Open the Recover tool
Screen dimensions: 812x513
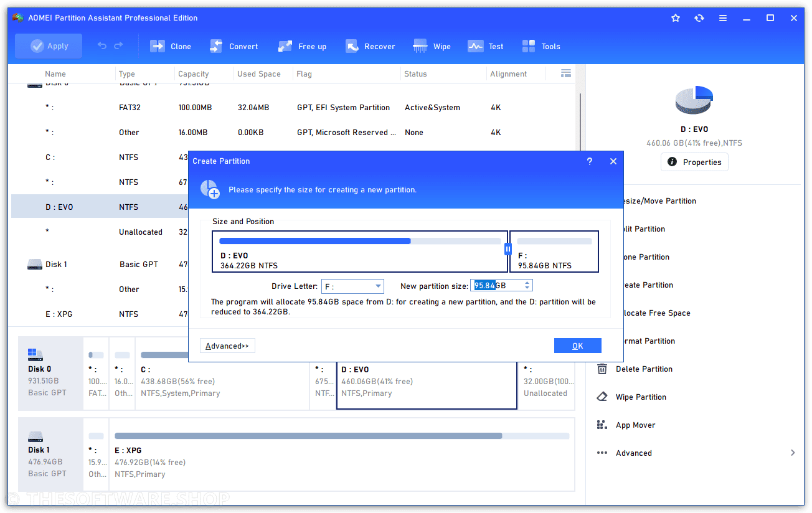point(371,46)
